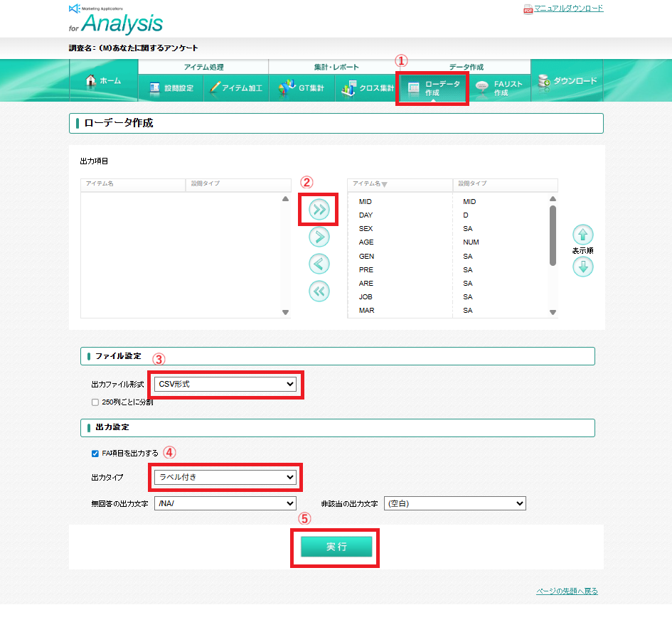Click the move-all-right double arrow icon
Viewport: 672px width, 627px height.
319,209
